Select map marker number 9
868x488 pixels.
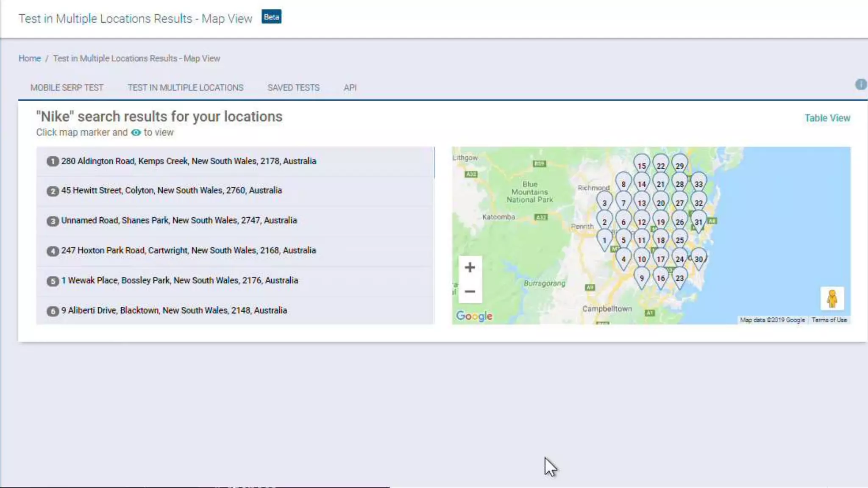click(642, 278)
